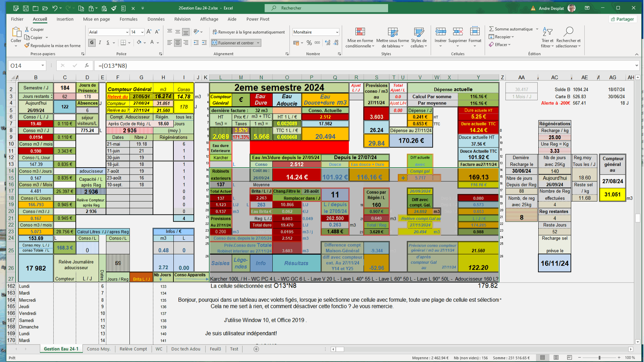
Task: Undo the last action
Action: coord(55,8)
